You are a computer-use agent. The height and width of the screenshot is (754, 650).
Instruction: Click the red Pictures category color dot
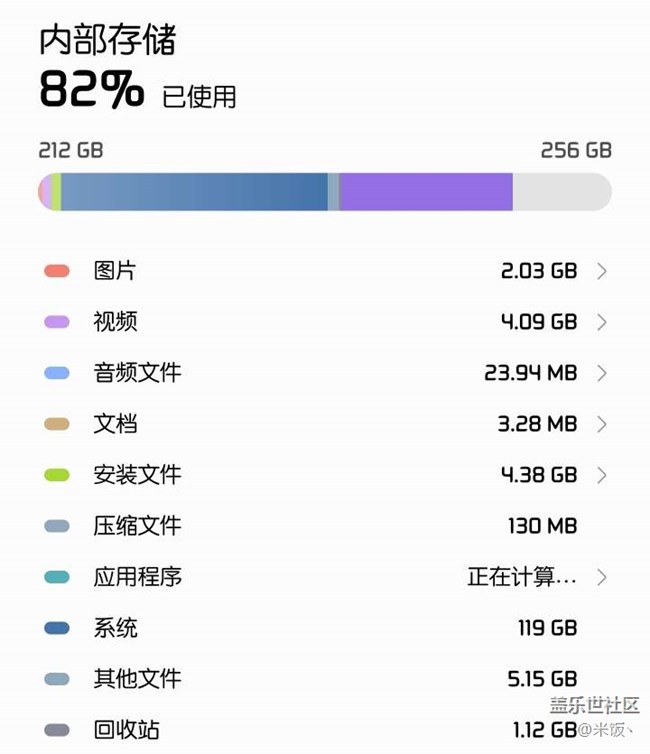coord(57,271)
